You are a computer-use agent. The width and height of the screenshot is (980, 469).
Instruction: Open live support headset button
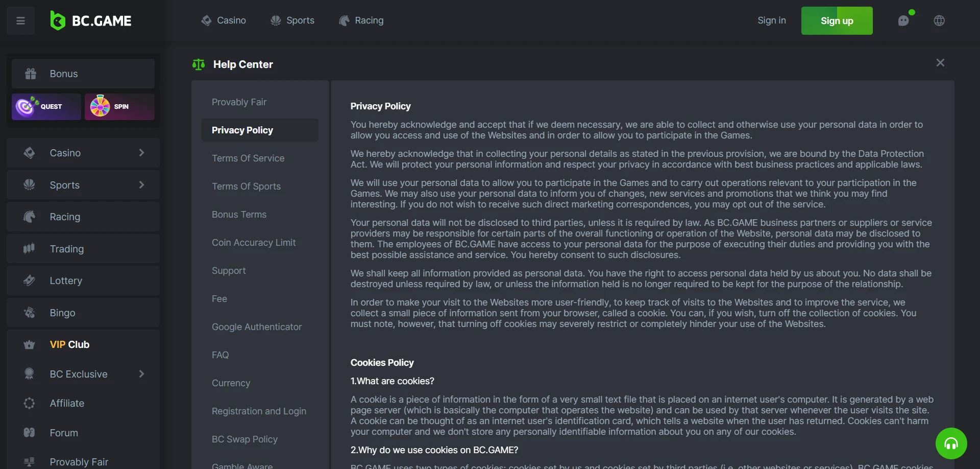tap(951, 443)
